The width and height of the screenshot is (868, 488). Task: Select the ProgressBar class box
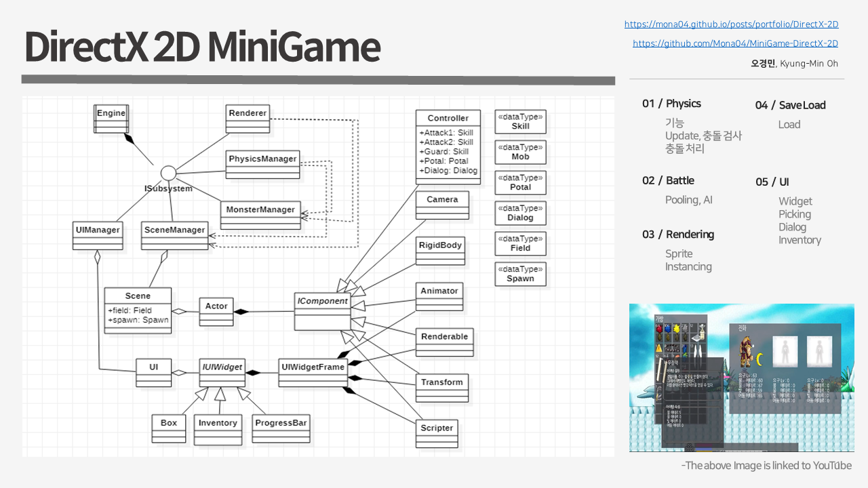click(x=281, y=429)
